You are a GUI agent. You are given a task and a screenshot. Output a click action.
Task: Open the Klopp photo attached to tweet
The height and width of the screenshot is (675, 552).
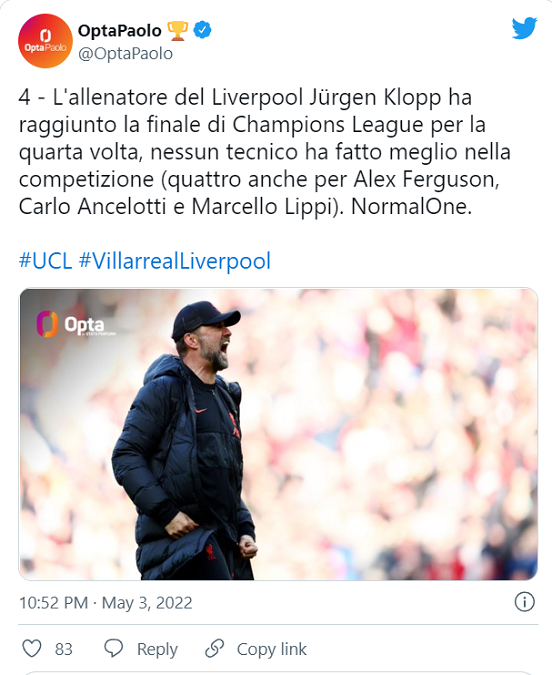[278, 434]
